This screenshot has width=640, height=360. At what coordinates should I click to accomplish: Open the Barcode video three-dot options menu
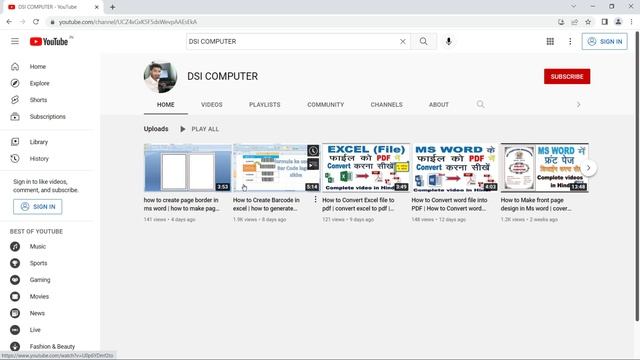[315, 200]
